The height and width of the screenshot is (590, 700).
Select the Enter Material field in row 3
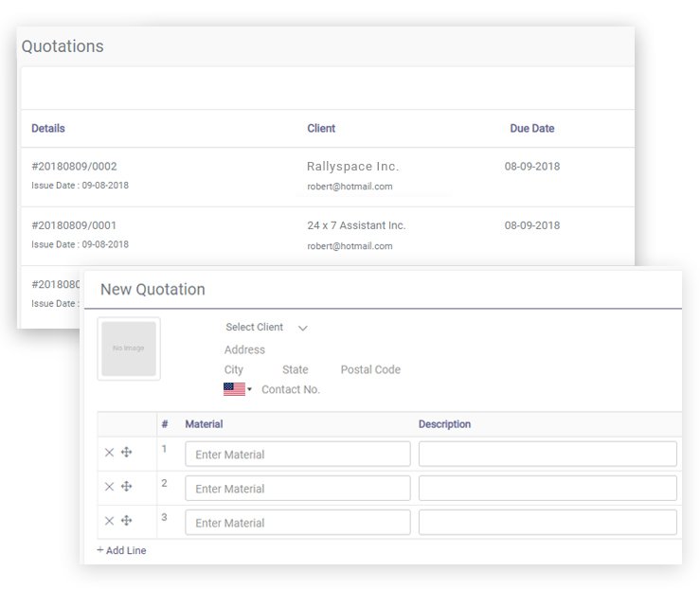297,523
